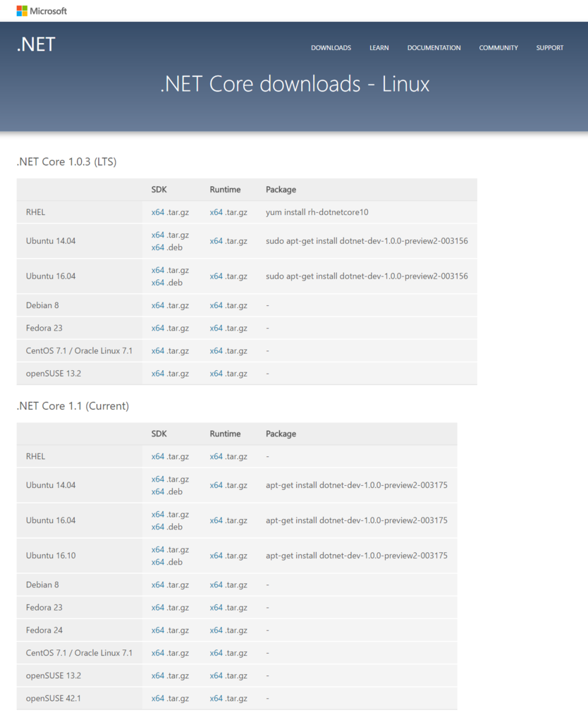
Task: Download Ubuntu 16.04 SDK x64 .deb in LTS table
Action: (158, 283)
